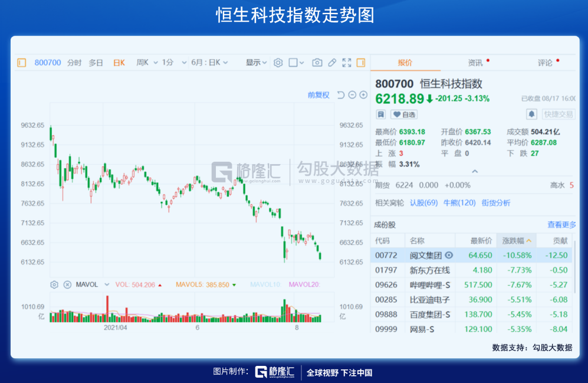Click the 贡献 column header
The height and width of the screenshot is (383, 588).
[x=560, y=240]
